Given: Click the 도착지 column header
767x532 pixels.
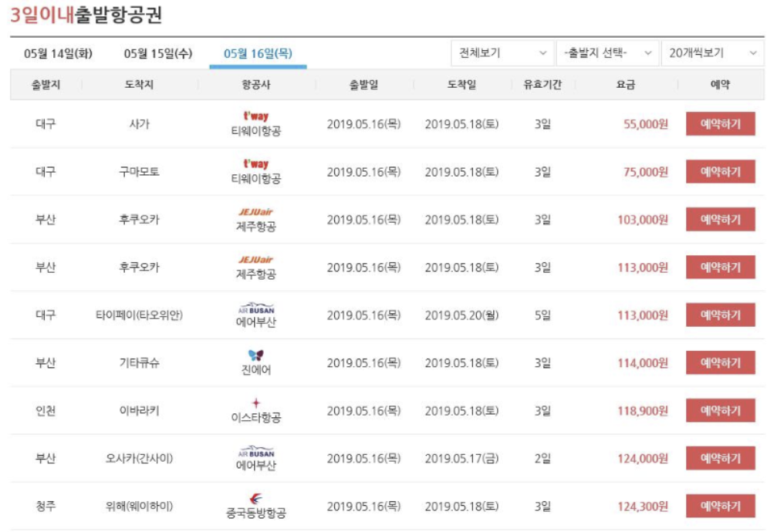Looking at the screenshot, I should pos(139,85).
